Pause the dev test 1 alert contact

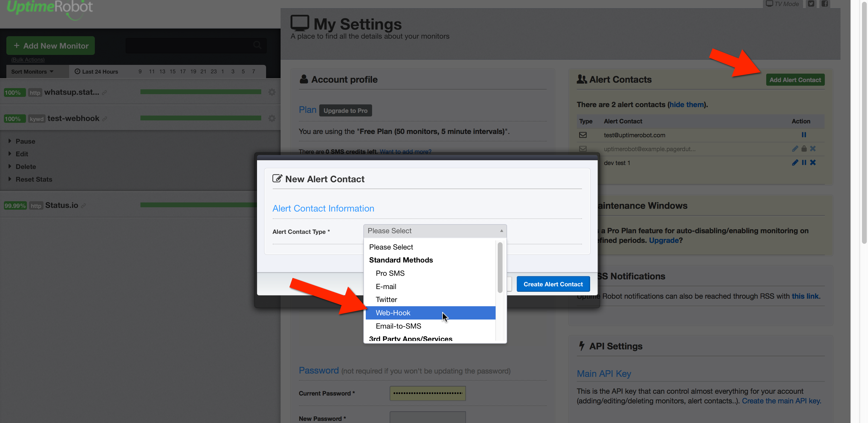[804, 163]
